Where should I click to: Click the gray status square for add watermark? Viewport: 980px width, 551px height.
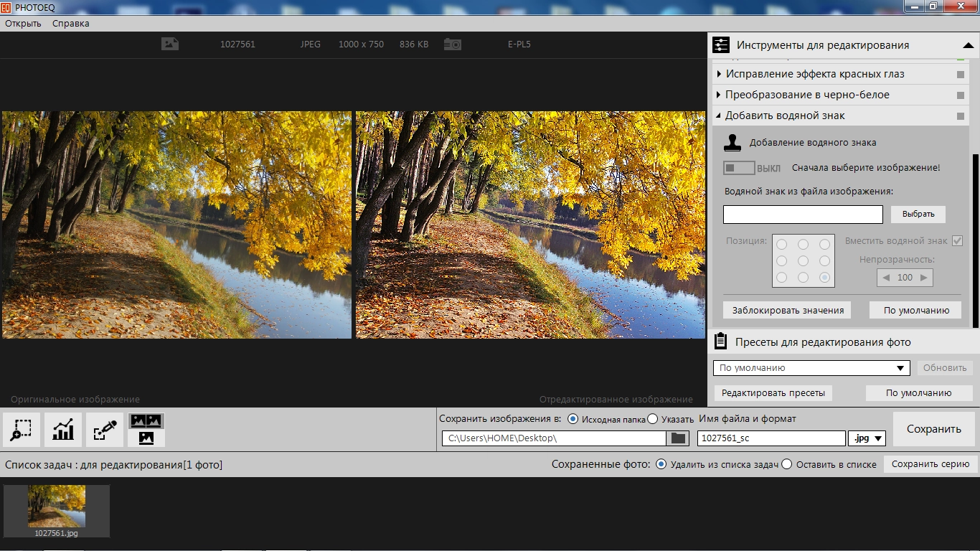coord(961,116)
